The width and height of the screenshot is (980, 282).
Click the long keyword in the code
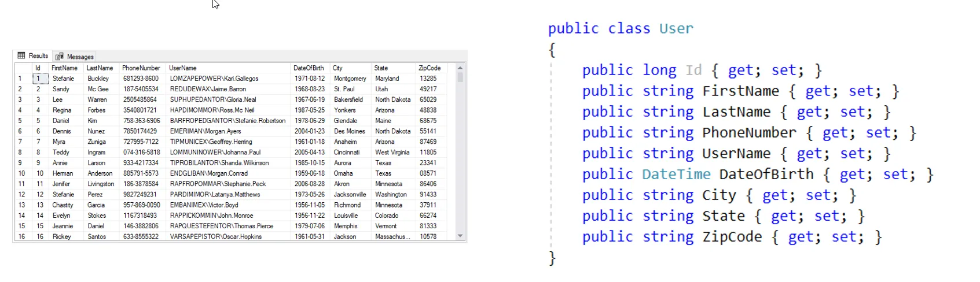point(659,70)
